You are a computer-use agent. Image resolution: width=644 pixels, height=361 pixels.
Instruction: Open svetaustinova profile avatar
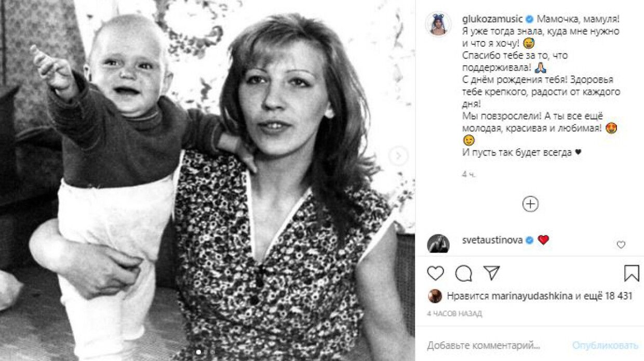click(438, 243)
